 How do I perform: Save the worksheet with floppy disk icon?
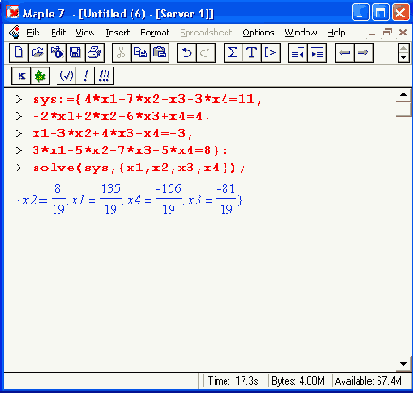coord(76,53)
